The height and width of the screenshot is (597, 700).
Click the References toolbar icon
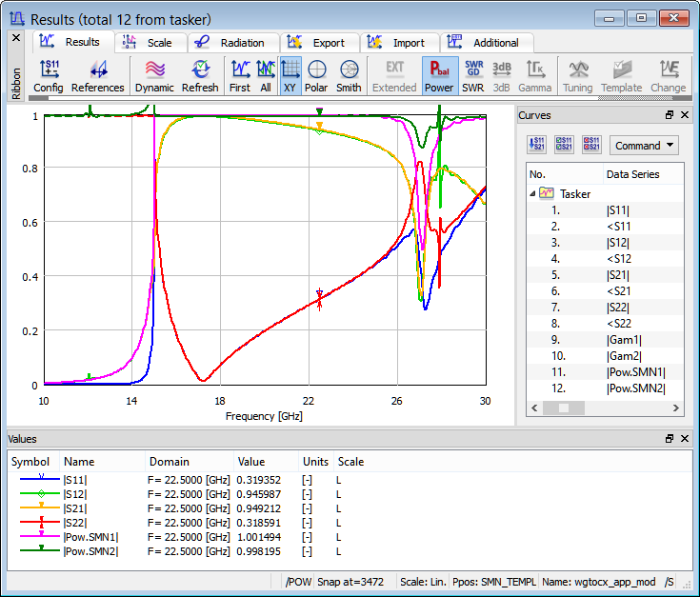pyautogui.click(x=97, y=76)
